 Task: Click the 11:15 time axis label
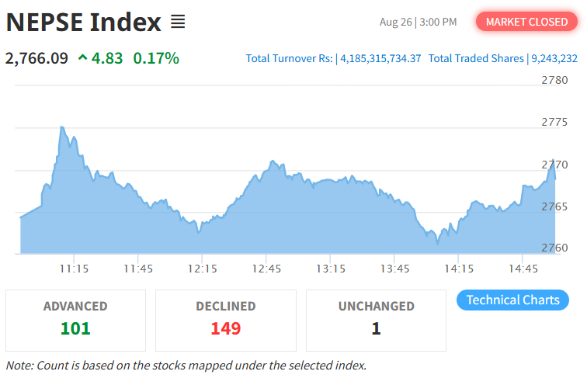coord(74,269)
